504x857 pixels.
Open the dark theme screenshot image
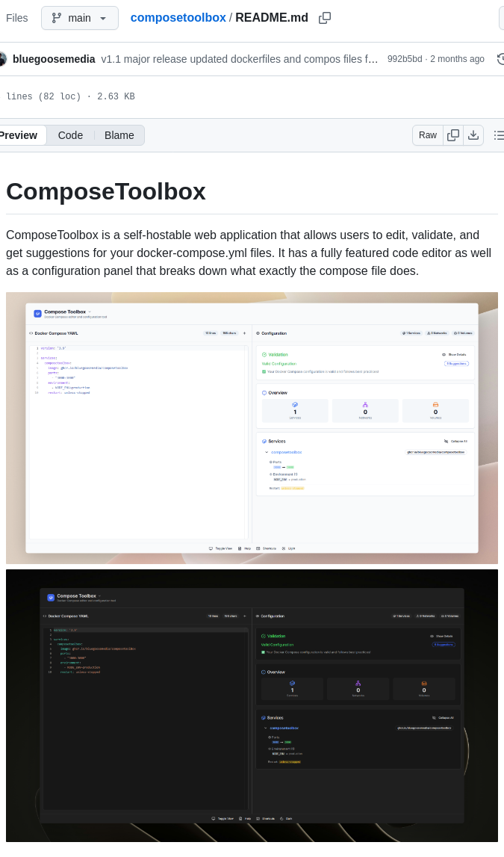click(x=252, y=705)
